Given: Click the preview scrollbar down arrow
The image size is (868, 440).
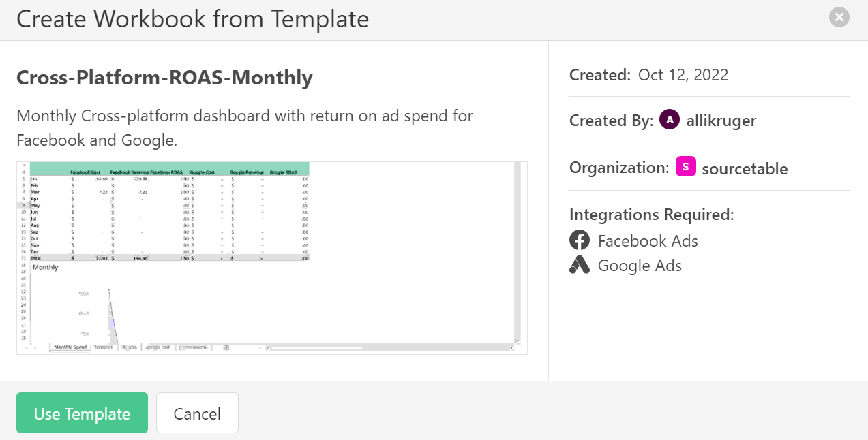Looking at the screenshot, I should coord(517,339).
